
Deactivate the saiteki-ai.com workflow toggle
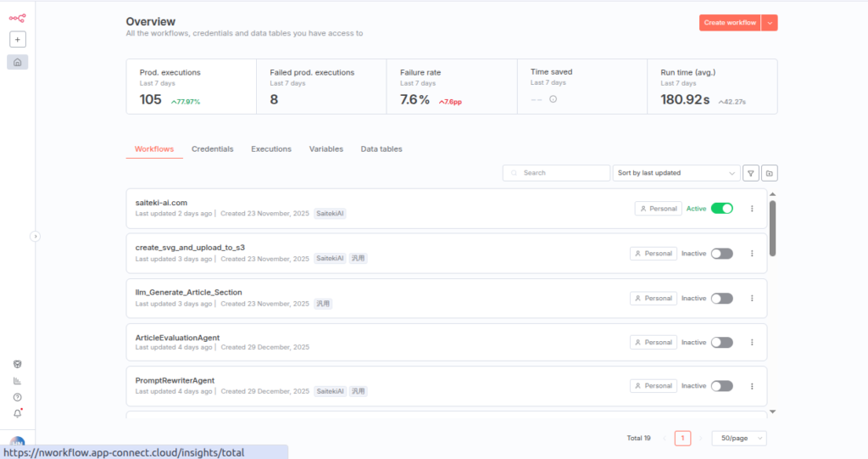coord(721,209)
